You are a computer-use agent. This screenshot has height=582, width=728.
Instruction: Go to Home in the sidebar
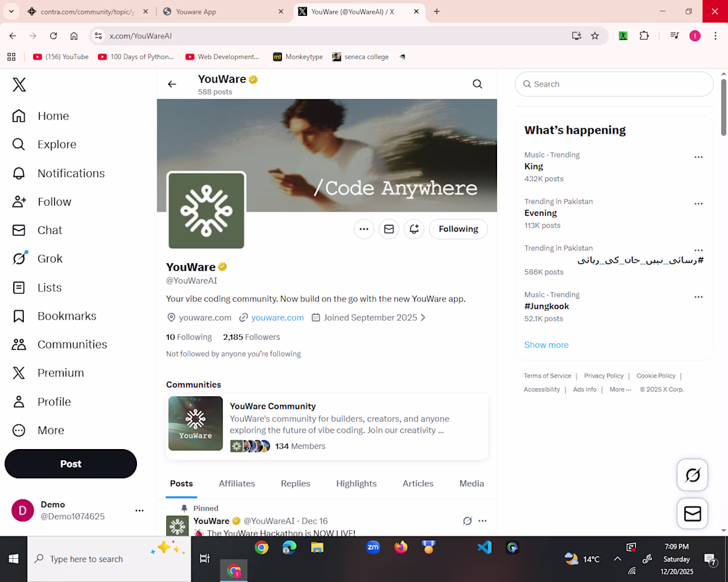tap(40, 116)
